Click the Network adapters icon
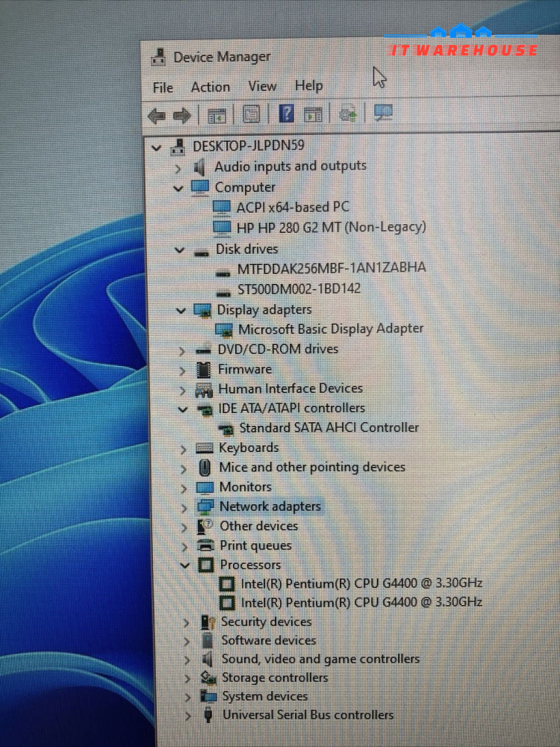560x747 pixels. click(x=205, y=507)
